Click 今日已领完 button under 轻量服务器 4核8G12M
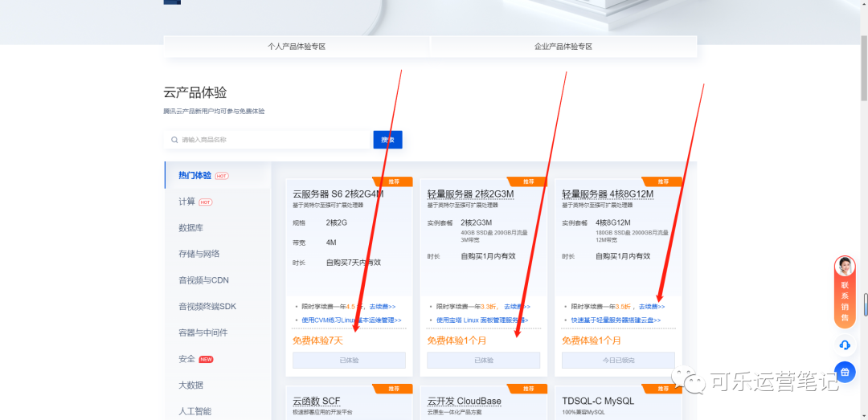This screenshot has height=420, width=868. [x=618, y=361]
